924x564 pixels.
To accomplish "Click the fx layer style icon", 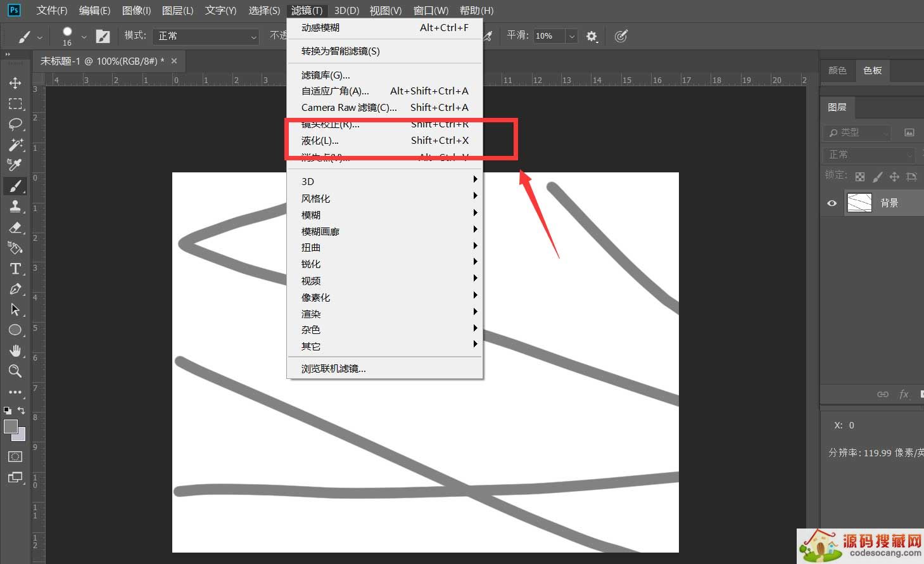I will pyautogui.click(x=904, y=394).
